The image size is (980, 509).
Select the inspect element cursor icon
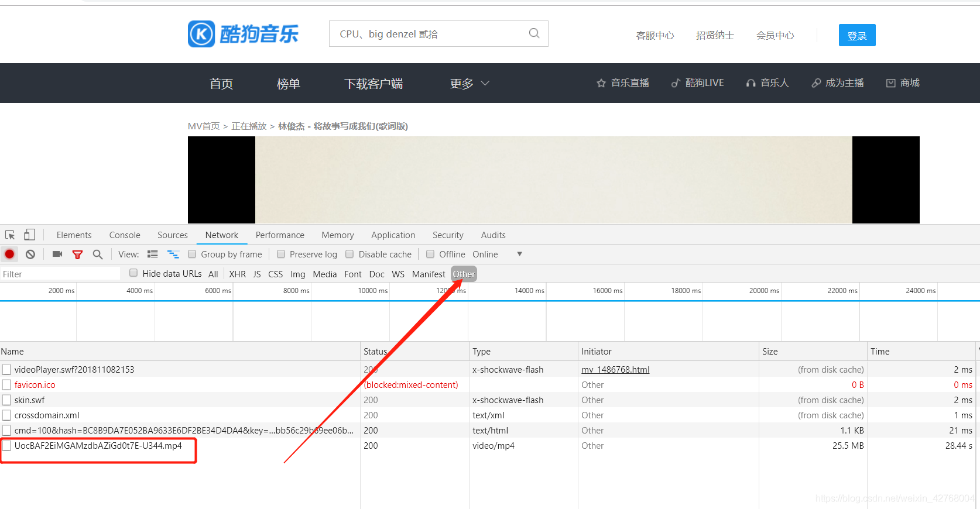tap(10, 235)
